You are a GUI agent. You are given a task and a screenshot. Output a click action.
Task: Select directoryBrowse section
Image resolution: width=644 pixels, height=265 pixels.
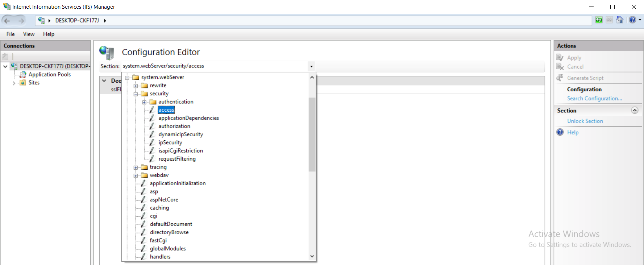(169, 232)
